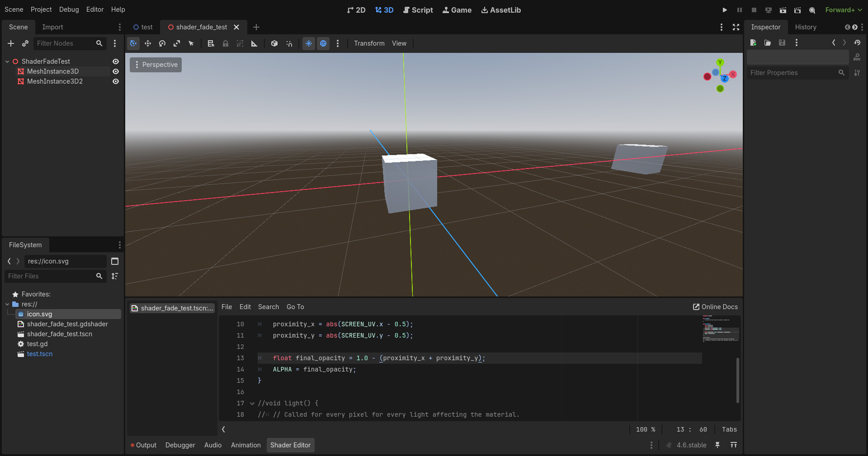This screenshot has width=868, height=456.
Task: Toggle visibility of MeshInstance3D2 node
Action: [x=116, y=81]
